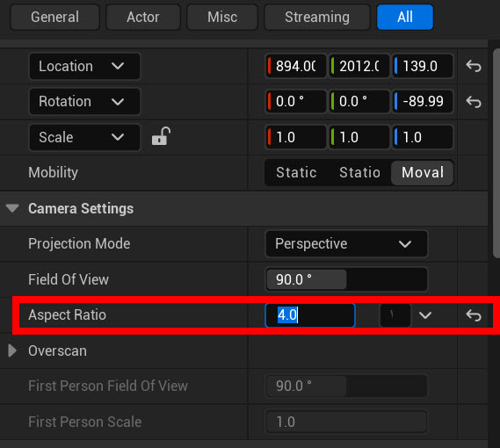The height and width of the screenshot is (448, 500).
Task: Click the Field Of View label
Action: click(69, 279)
